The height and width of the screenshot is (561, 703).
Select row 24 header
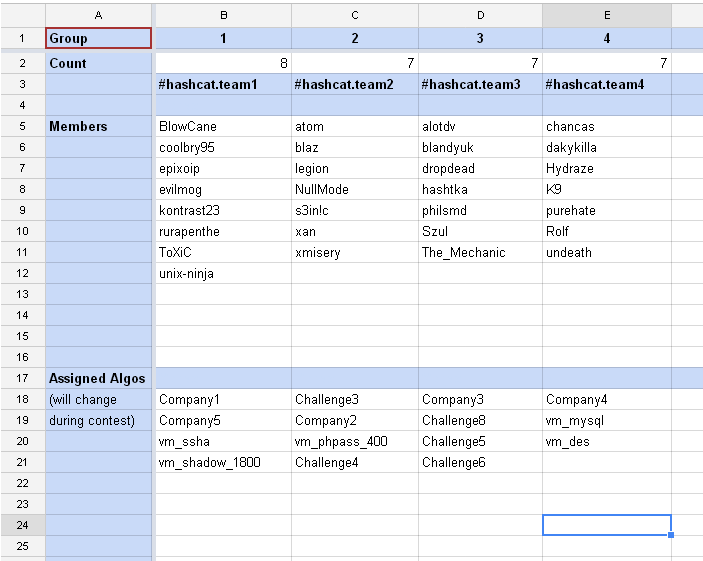(x=22, y=525)
